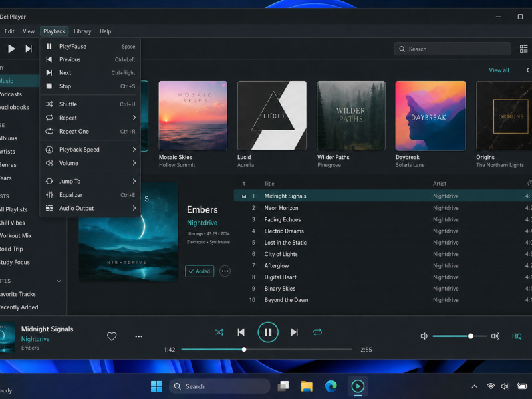The height and width of the screenshot is (399, 532).
Task: Open the Lucid album cover
Action: [272, 115]
